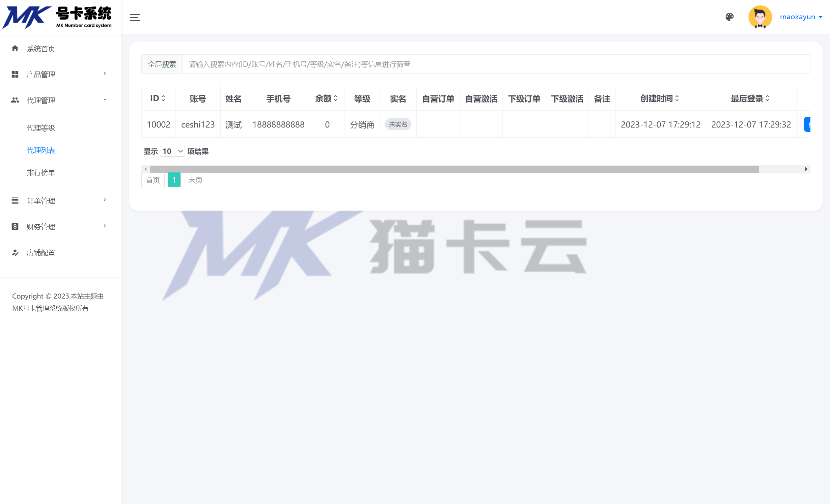This screenshot has height=504, width=830.
Task: Click the 自营激活 column header
Action: 481,99
